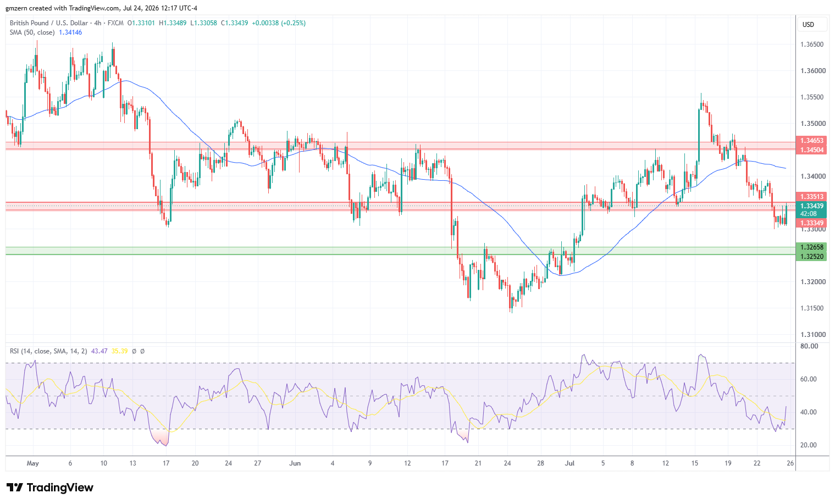Viewport: 835px width, 504px height.
Task: Select the red 1.33513 price tag
Action: click(x=812, y=197)
